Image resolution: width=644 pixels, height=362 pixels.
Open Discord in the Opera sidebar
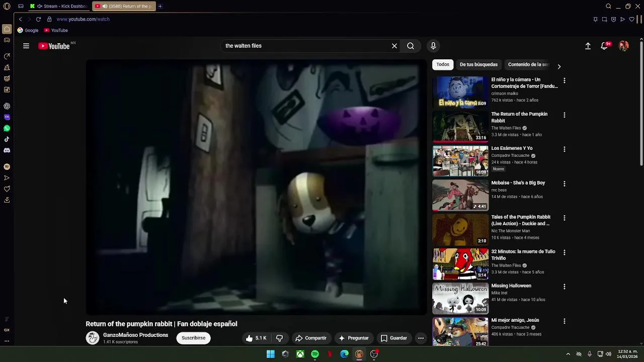point(7,150)
